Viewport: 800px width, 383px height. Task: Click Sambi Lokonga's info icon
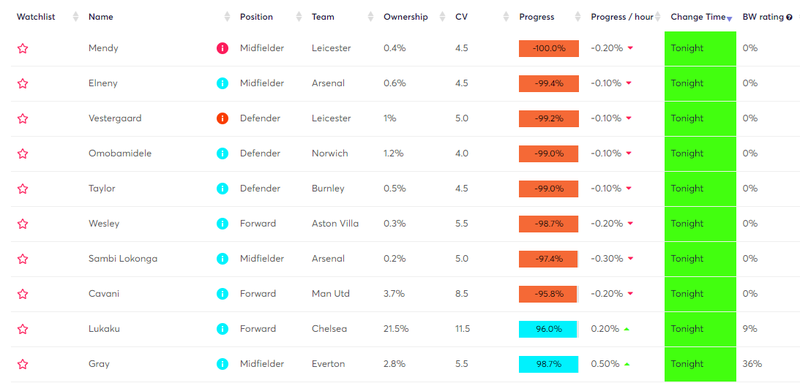pyautogui.click(x=222, y=259)
